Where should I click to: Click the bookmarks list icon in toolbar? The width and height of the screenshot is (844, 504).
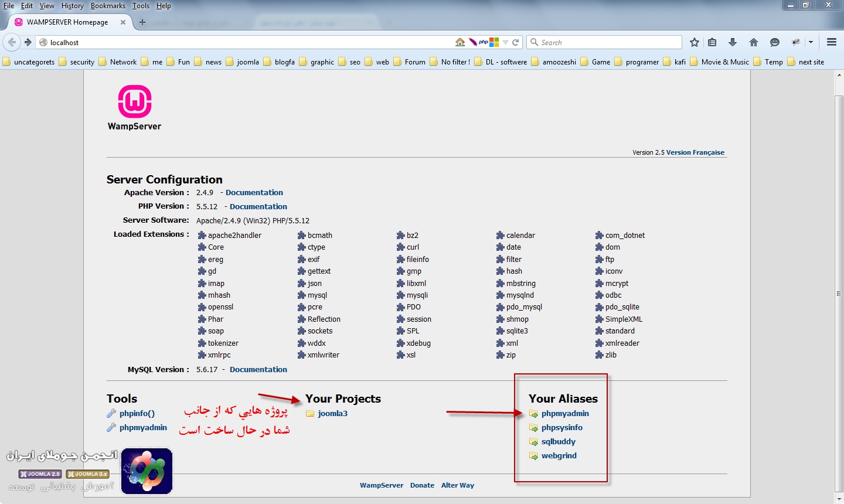(712, 42)
